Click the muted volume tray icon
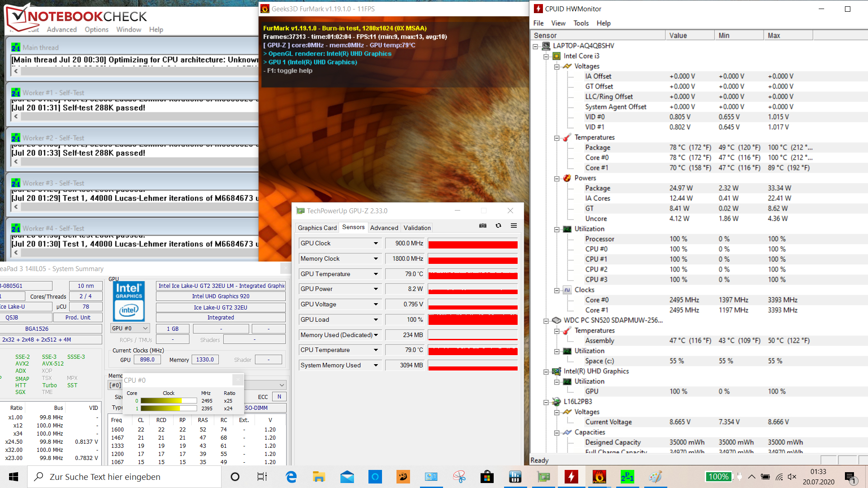This screenshot has width=868, height=488. 792,477
